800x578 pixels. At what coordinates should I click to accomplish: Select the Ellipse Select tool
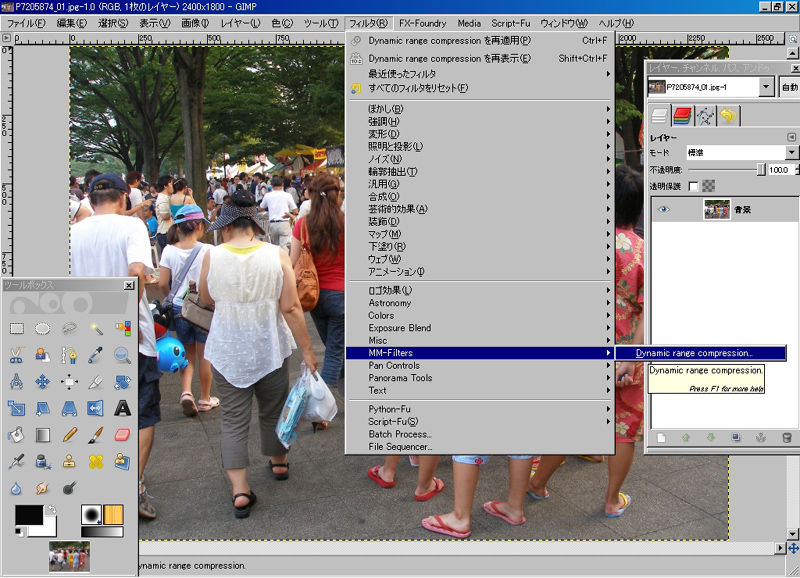coord(43,329)
